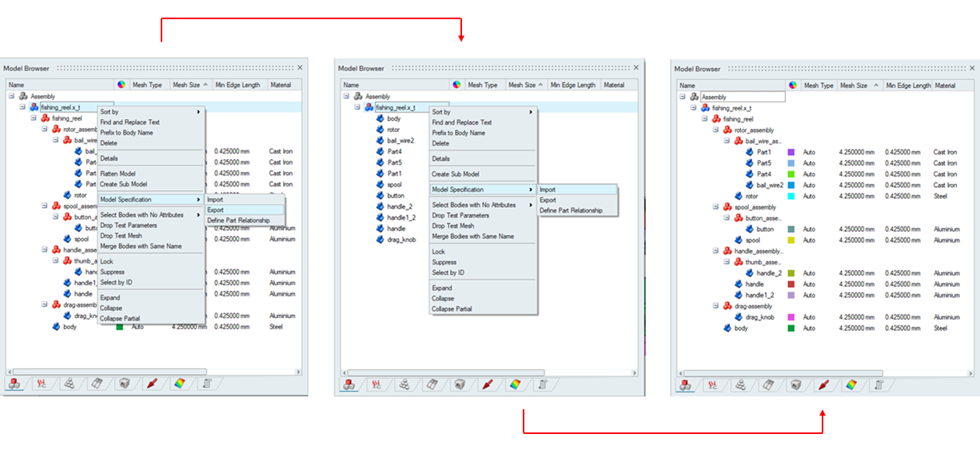Collapse handle_assembly node in right panel

click(x=716, y=251)
